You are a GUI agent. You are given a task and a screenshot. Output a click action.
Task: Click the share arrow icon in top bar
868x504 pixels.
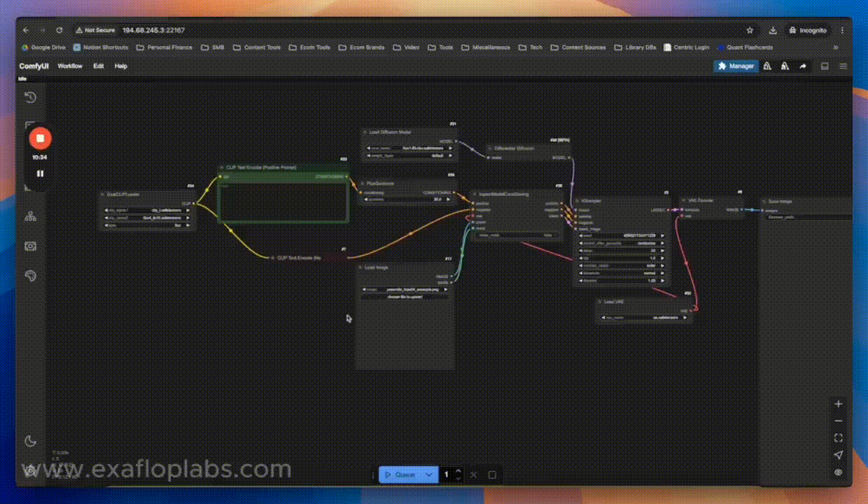(x=803, y=66)
